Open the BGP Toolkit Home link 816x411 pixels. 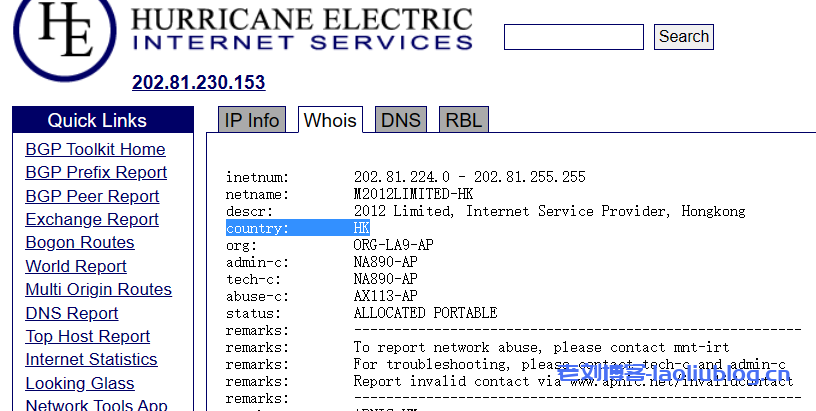95,150
